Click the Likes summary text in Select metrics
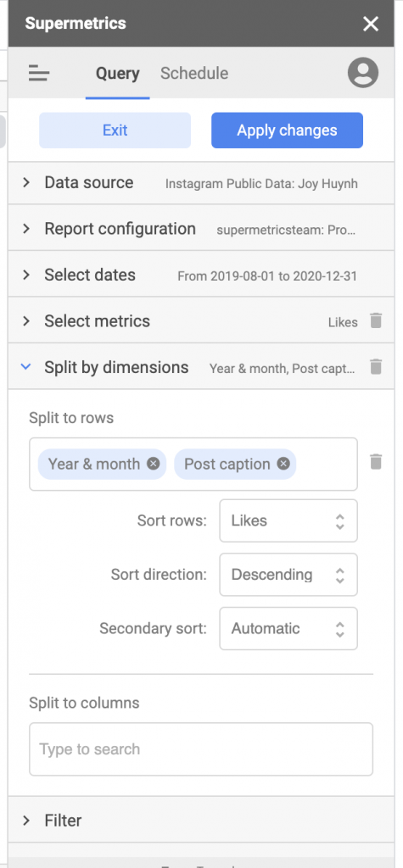Viewport: 403px width, 868px height. pyautogui.click(x=343, y=322)
